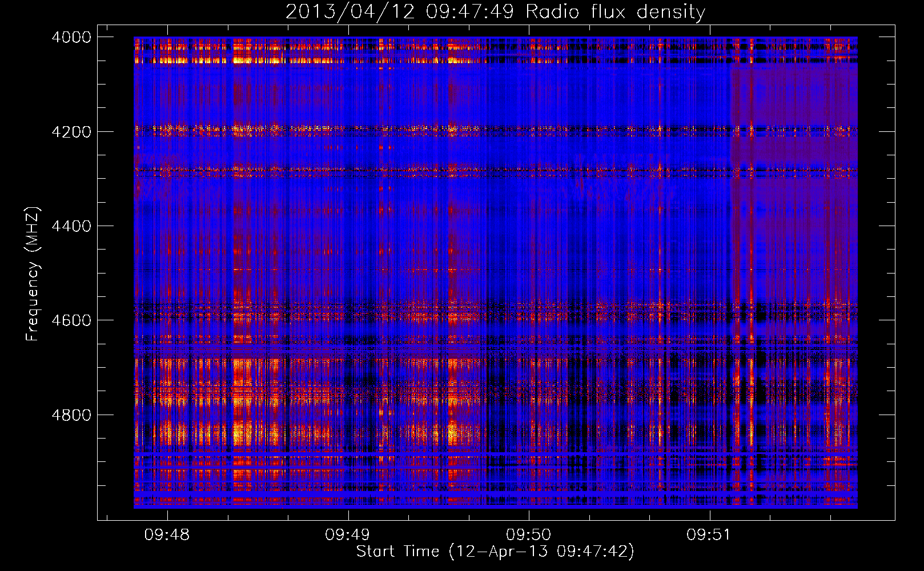The height and width of the screenshot is (571, 924).
Task: Click the "Frequency (MHZ)" axis title
Action: point(33,274)
